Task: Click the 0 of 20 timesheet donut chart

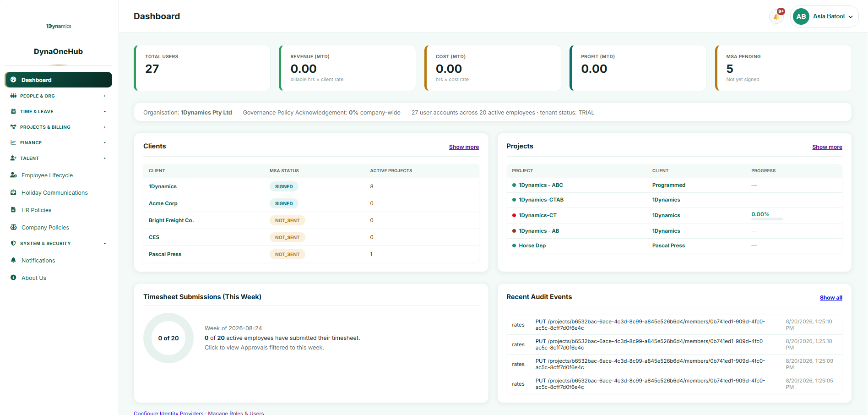Action: (168, 338)
